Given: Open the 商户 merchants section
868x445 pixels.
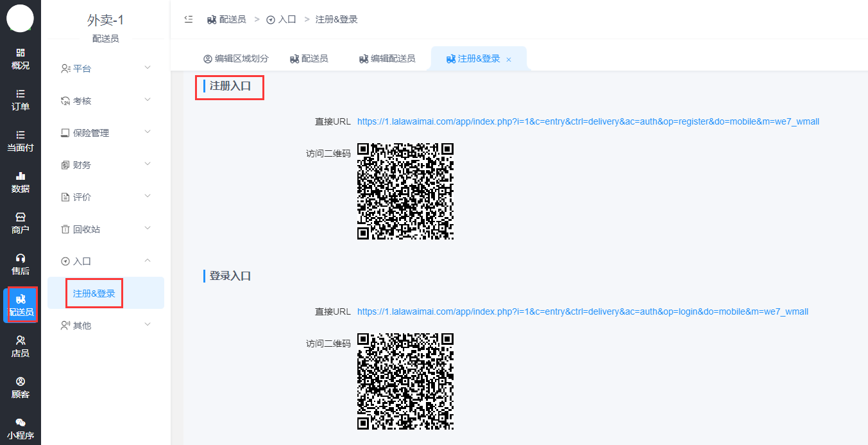Looking at the screenshot, I should [x=21, y=223].
